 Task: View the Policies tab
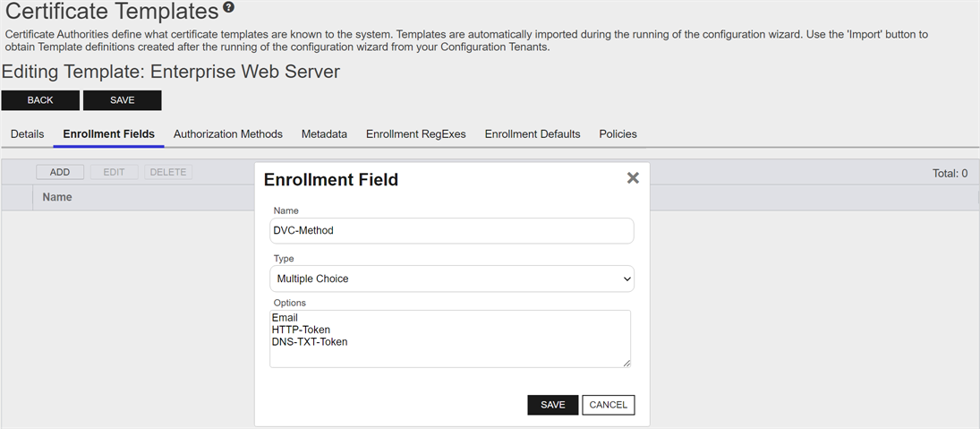618,134
